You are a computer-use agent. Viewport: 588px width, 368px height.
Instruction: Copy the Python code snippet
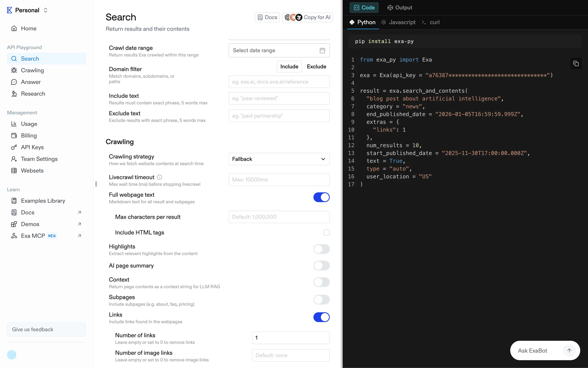[576, 63]
